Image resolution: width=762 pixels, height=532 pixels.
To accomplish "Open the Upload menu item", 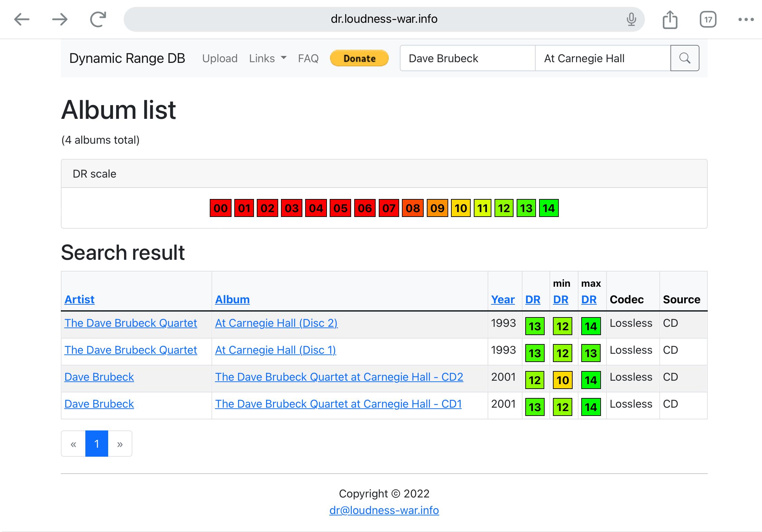I will [220, 58].
